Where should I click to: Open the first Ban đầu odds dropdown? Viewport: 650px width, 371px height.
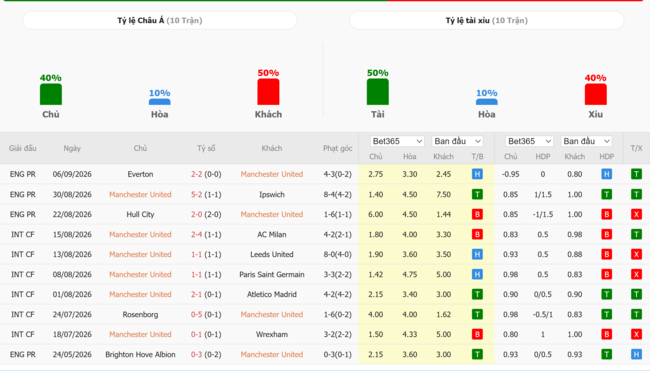coord(457,141)
